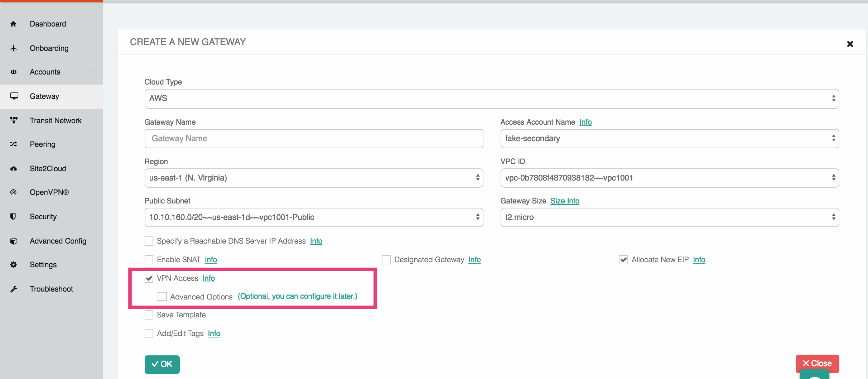Screen dimensions: 868x379
Task: Click the Troubleshoot wrench icon
Action: 14,289
